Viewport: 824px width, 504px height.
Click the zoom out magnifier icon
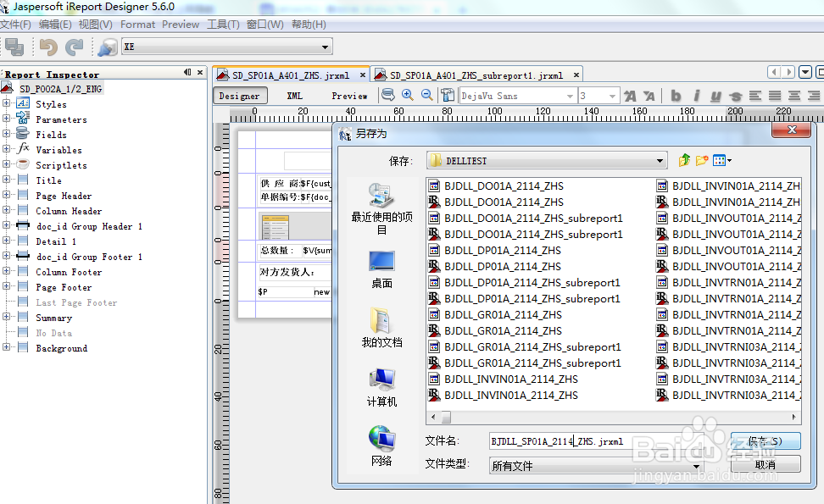[427, 95]
